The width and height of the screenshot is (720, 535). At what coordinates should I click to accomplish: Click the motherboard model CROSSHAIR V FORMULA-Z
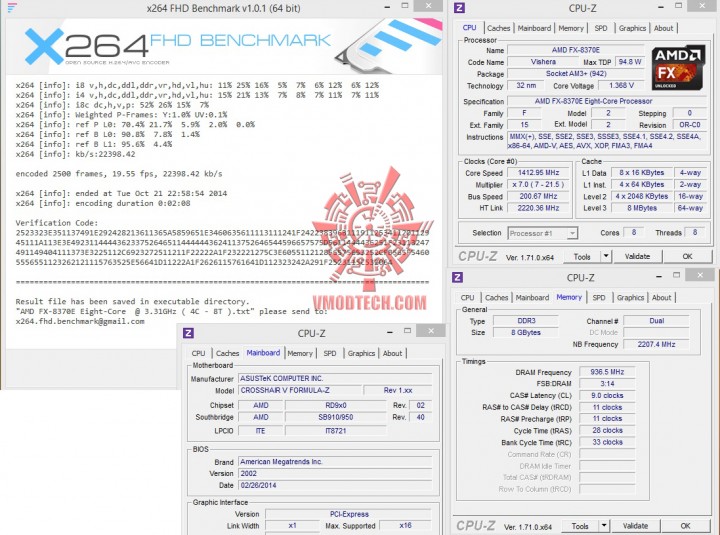300,390
